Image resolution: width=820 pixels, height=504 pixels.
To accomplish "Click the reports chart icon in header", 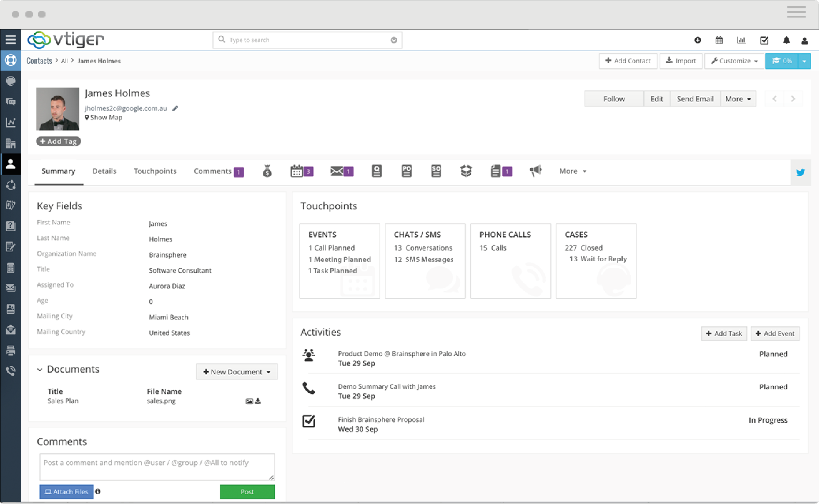I will pos(741,40).
